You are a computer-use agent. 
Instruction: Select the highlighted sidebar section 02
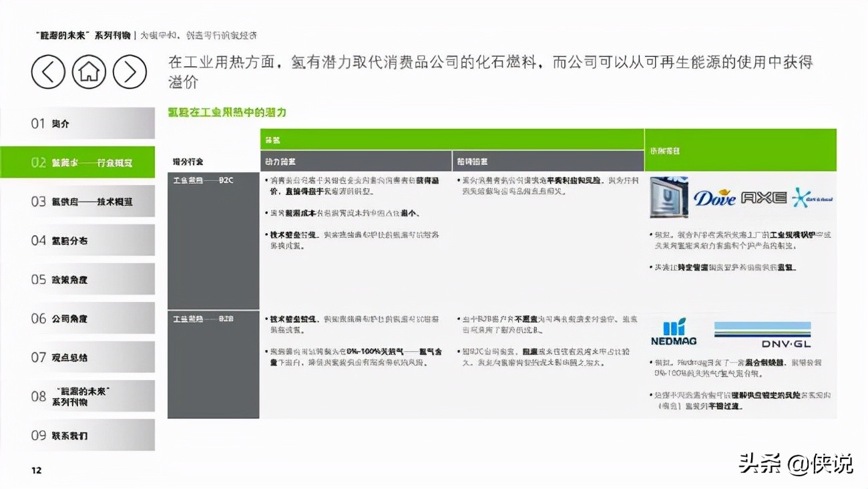[x=77, y=162]
